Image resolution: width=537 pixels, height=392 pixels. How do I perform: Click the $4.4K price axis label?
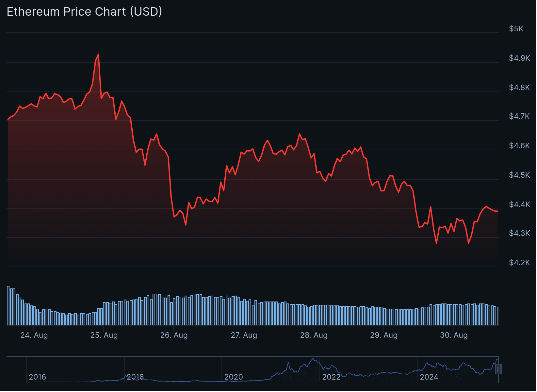click(x=519, y=204)
